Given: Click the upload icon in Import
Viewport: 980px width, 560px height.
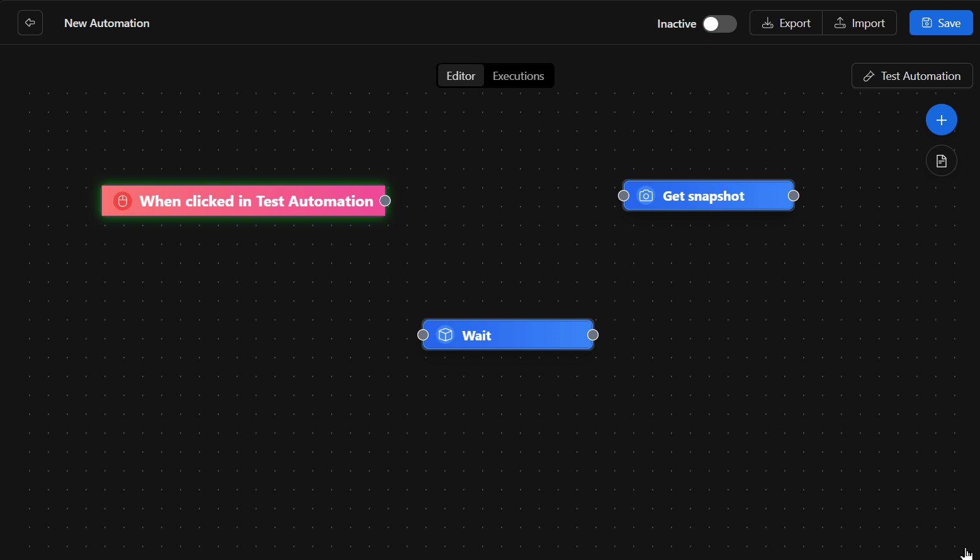Looking at the screenshot, I should (x=840, y=23).
